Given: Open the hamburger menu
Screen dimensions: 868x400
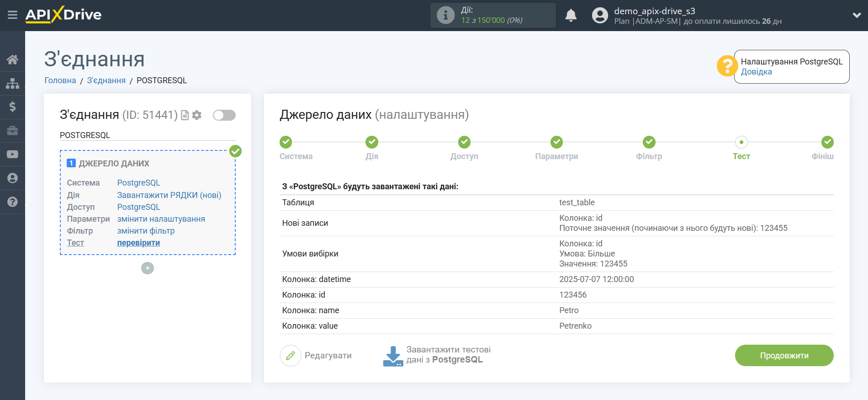Looking at the screenshot, I should click(x=12, y=15).
